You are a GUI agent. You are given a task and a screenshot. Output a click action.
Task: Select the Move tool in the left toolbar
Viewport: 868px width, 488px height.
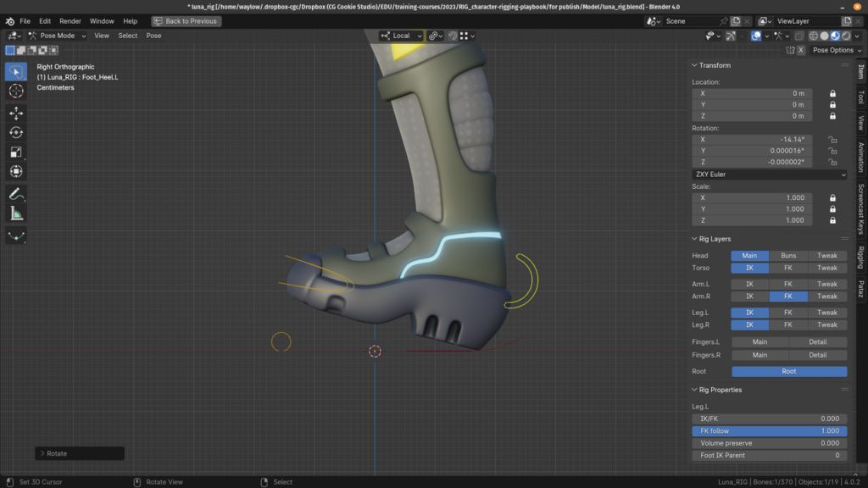16,113
